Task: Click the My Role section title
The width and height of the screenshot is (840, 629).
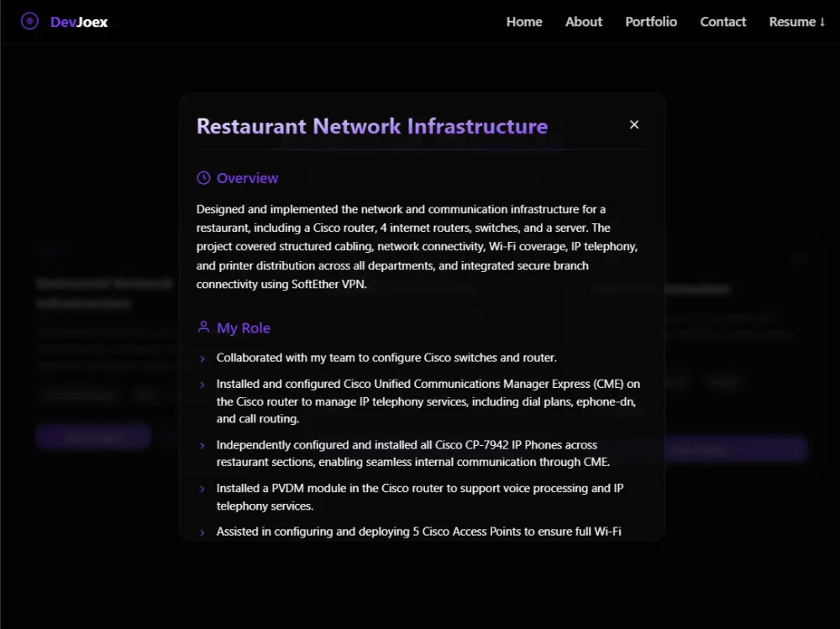Action: pos(244,328)
